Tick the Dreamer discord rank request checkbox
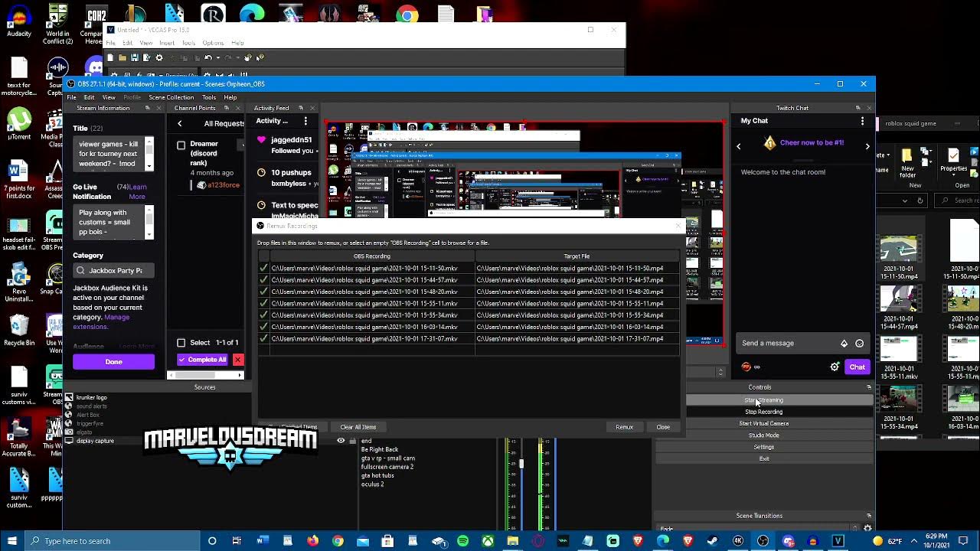The height and width of the screenshot is (551, 980). point(181,145)
